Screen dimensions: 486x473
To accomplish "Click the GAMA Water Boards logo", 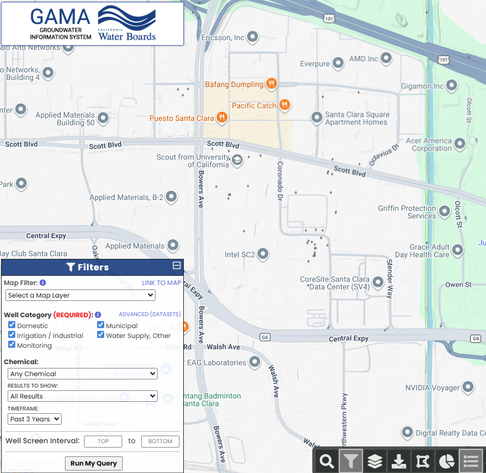I will coord(93,24).
